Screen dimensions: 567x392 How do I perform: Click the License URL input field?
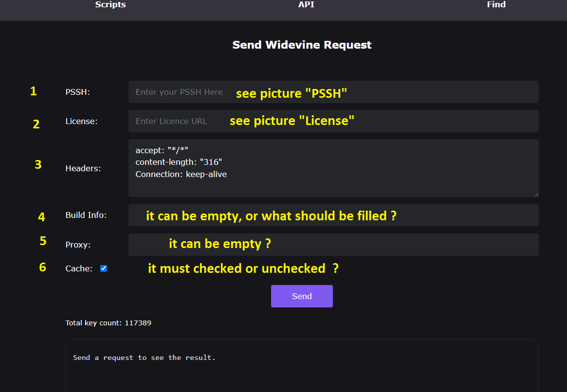tap(333, 121)
